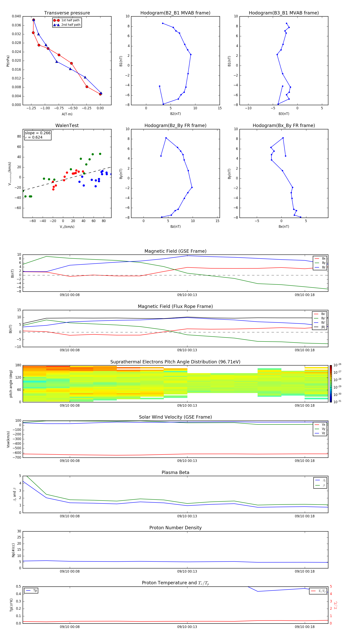This screenshot has width=351, height=644.
Task: Click 'Hodogram(B3_B1 MVAB frame)' title
Action: (x=284, y=13)
